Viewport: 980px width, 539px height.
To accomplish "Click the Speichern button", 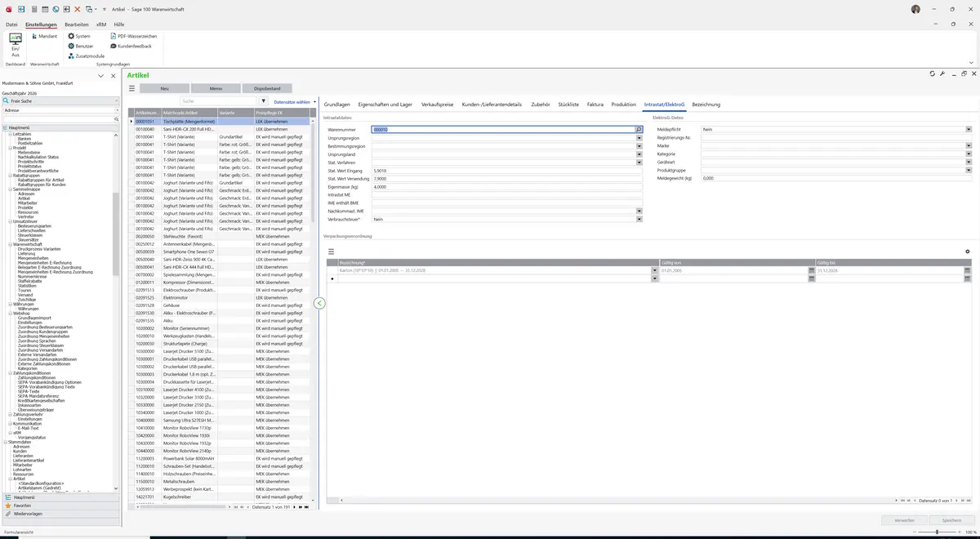I will point(951,520).
